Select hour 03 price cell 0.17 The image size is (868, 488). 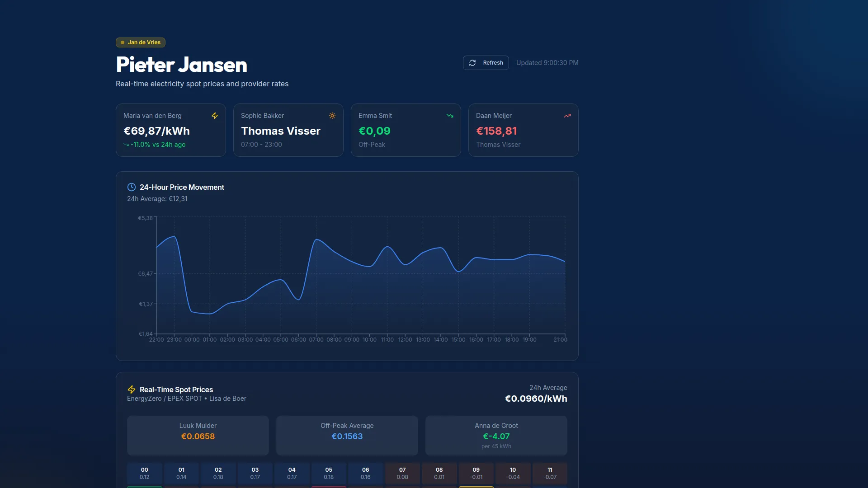(255, 473)
